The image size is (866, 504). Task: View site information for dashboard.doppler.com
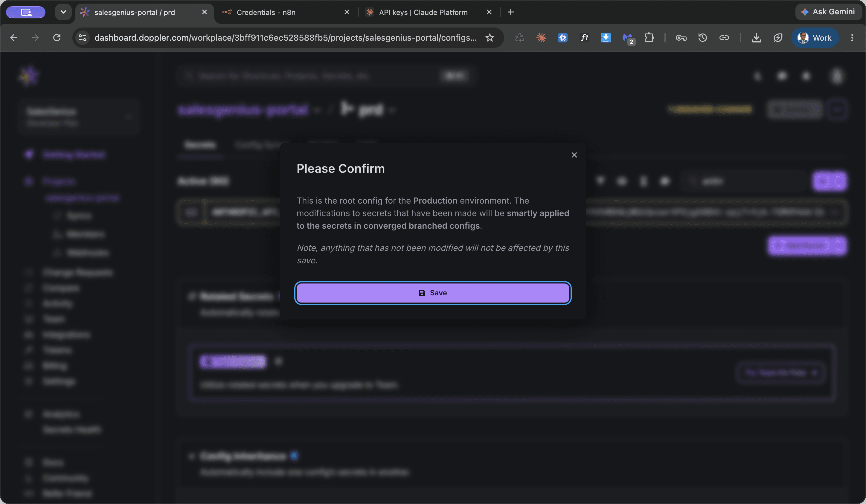point(83,38)
